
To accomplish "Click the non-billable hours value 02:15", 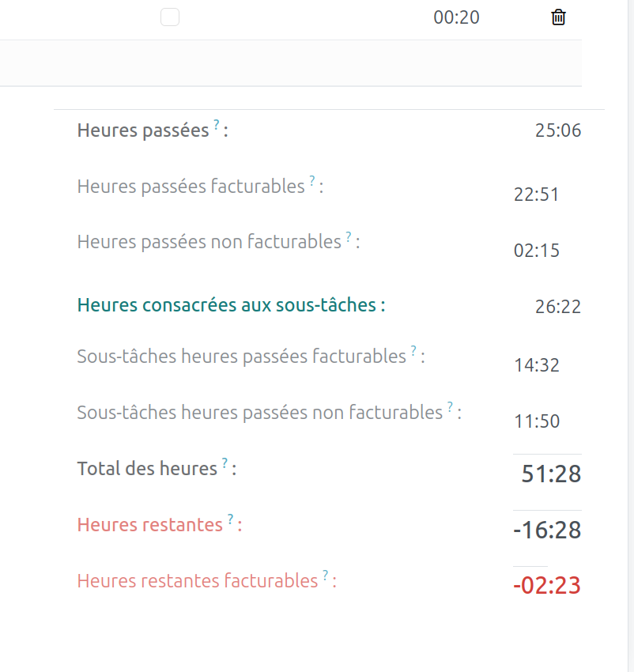I will (536, 251).
